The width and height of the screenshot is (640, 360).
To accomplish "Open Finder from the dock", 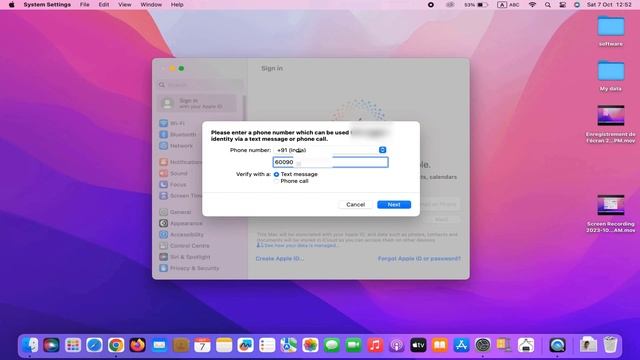I will click(30, 345).
